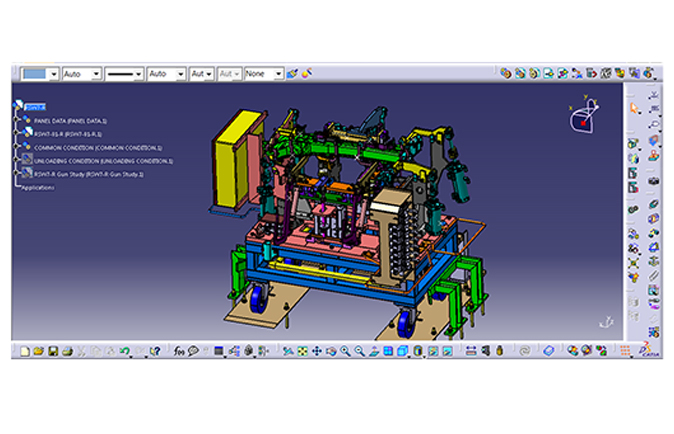
Task: Click the Measure Between icon
Action: pos(471,351)
